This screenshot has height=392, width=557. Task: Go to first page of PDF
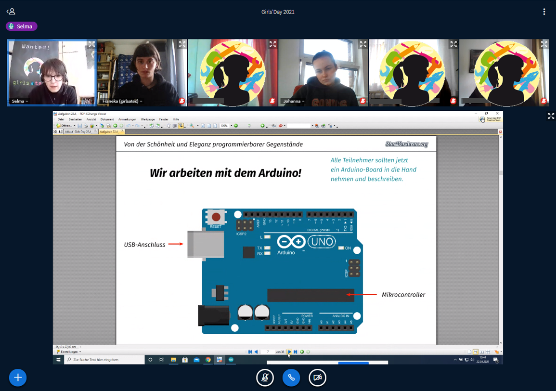click(x=250, y=352)
